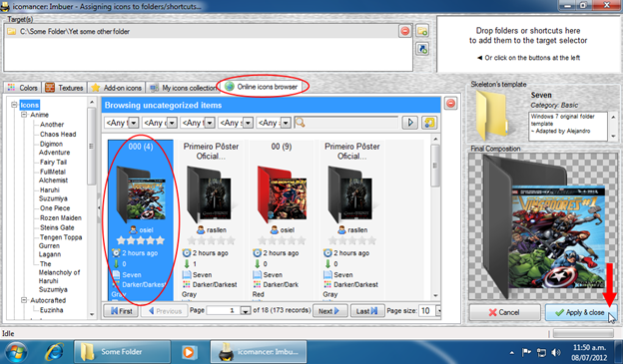The height and width of the screenshot is (364, 623).
Task: Click the Page number input field
Action: 224,311
